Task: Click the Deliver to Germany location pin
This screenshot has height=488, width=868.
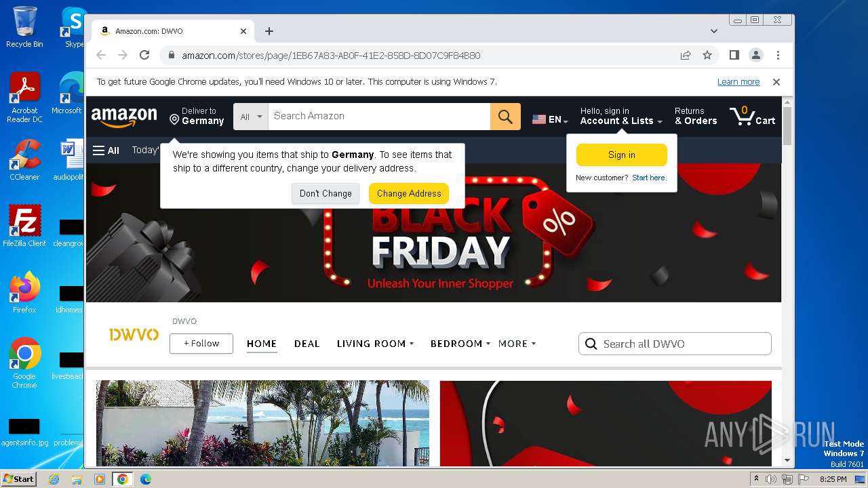Action: 174,120
